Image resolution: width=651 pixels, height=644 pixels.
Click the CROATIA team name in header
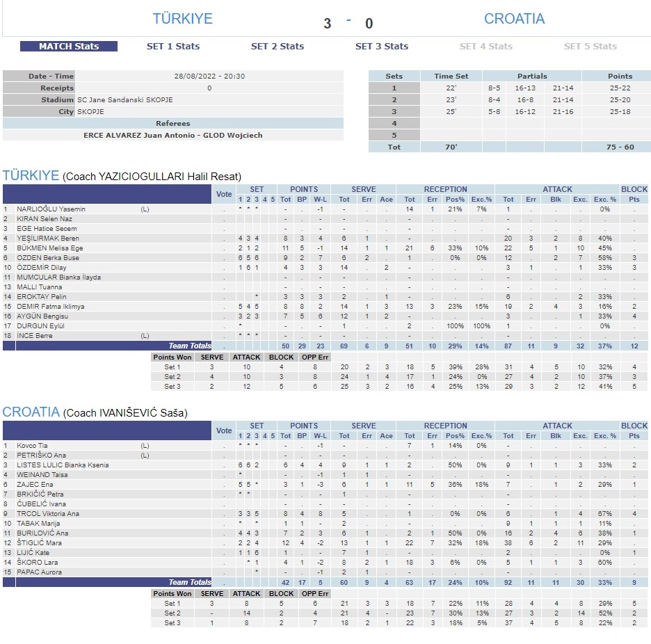(514, 19)
